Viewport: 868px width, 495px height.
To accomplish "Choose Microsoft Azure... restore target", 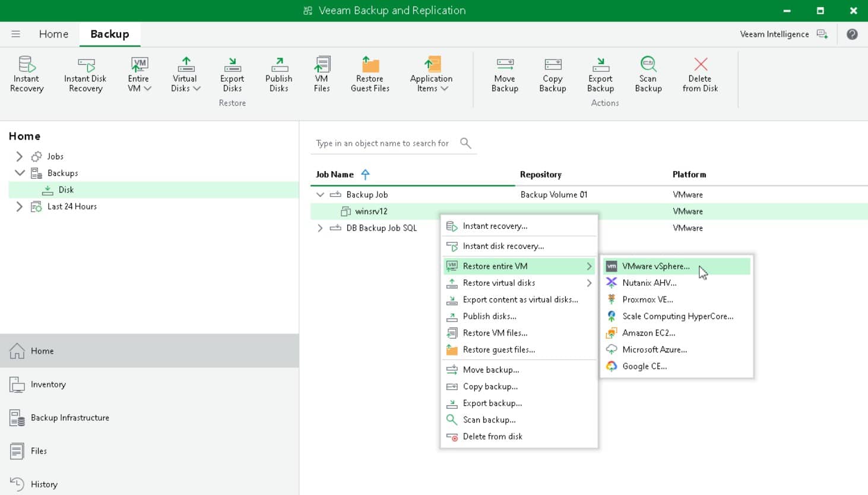I will pos(677,349).
